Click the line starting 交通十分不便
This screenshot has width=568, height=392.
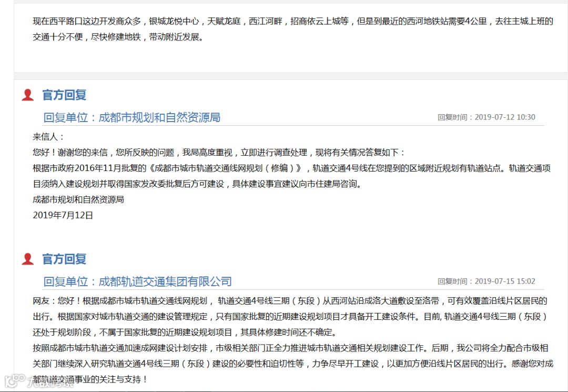pos(118,37)
